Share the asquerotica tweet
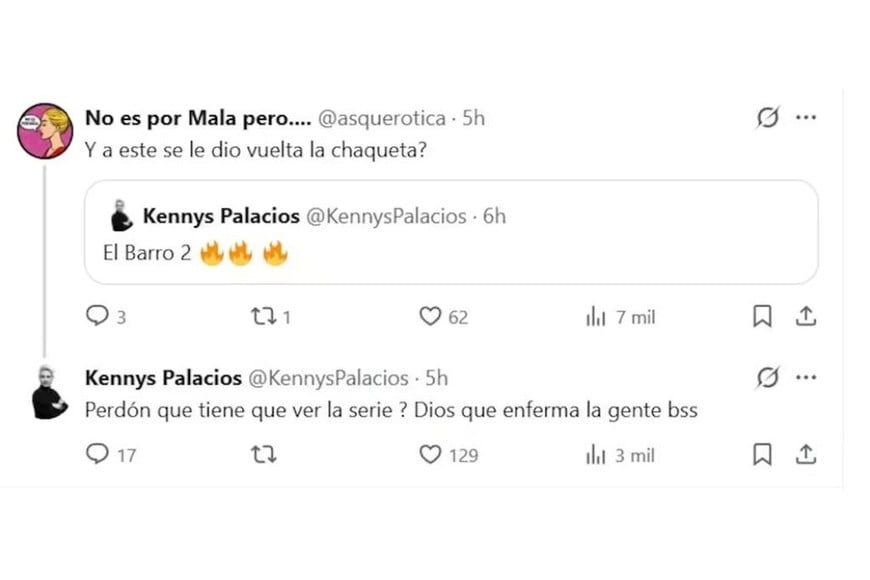This screenshot has width=870, height=580. 806,317
